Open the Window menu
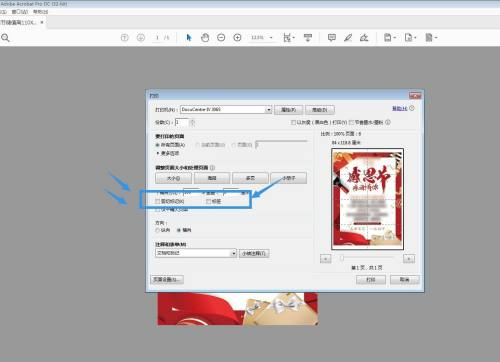 click(20, 12)
